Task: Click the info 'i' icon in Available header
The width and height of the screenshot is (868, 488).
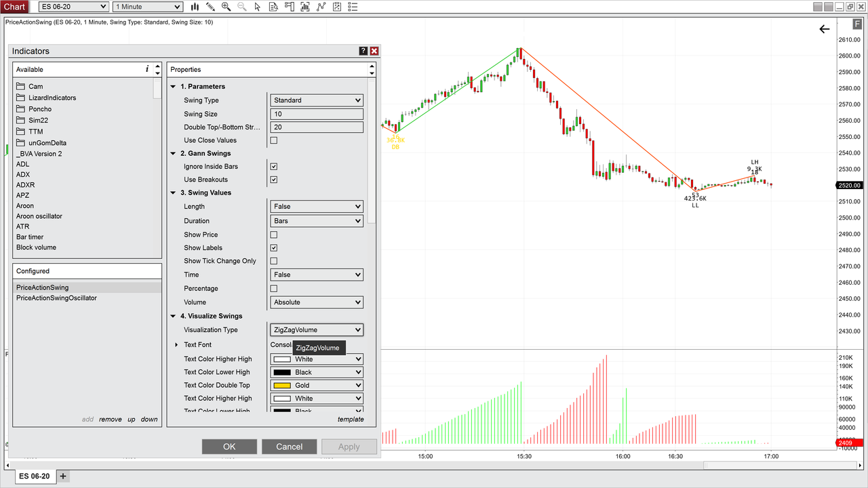Action: pyautogui.click(x=147, y=69)
